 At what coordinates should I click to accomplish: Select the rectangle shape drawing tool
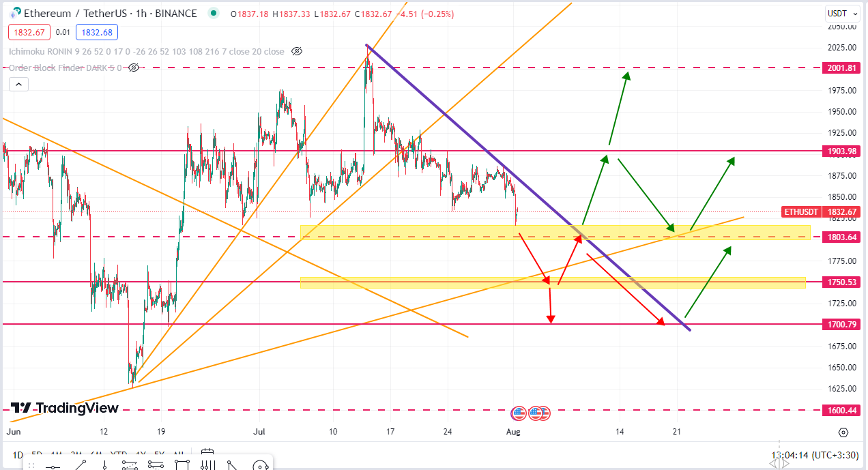pos(182,465)
